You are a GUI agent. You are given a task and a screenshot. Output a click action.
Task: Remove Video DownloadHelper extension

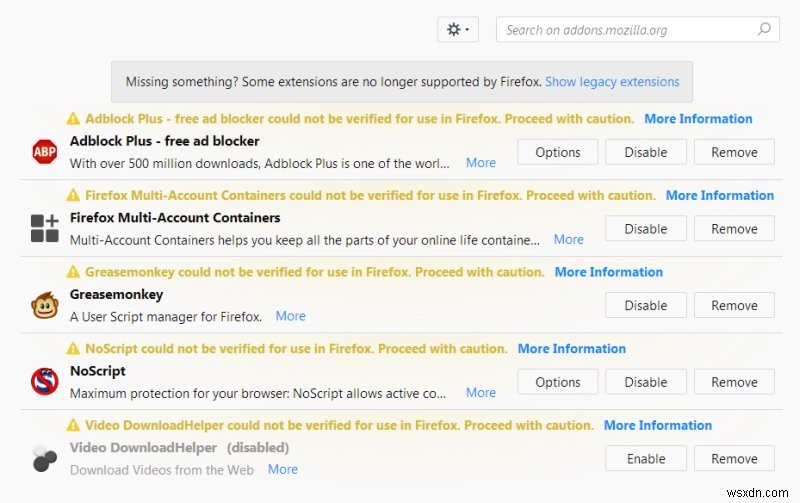[x=734, y=459]
